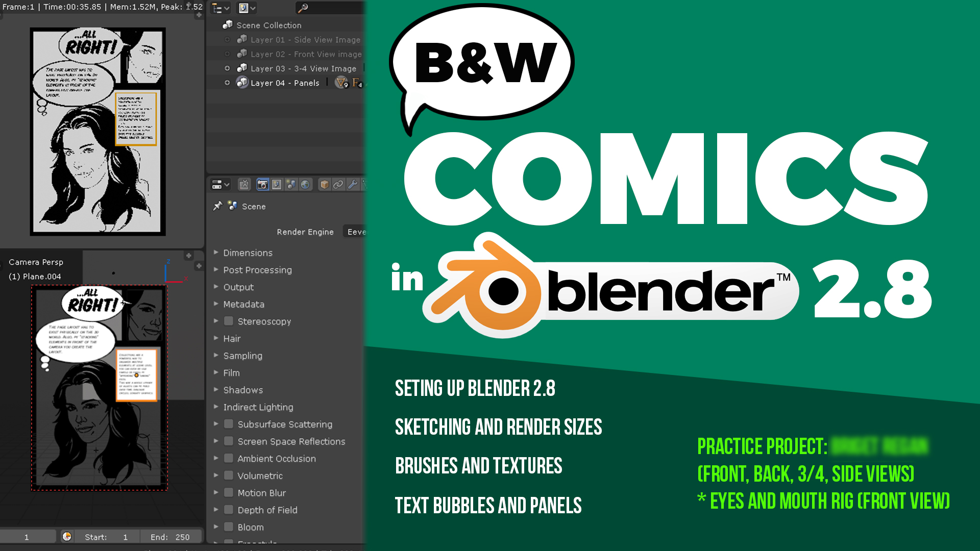Open the Modifiers wrench icon
This screenshot has height=551, width=980.
pos(353,185)
